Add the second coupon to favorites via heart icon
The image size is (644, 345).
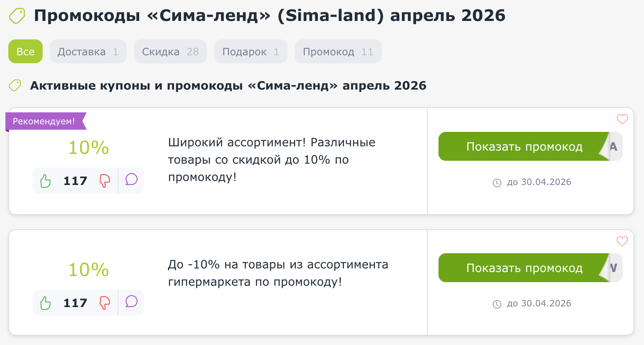click(x=622, y=241)
